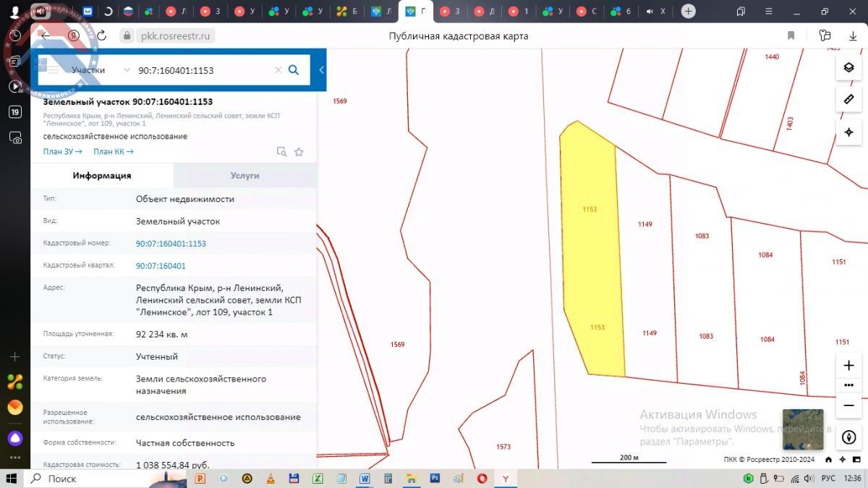Open sidebar screenshot camera icon
This screenshot has width=868, height=488.
(x=15, y=137)
